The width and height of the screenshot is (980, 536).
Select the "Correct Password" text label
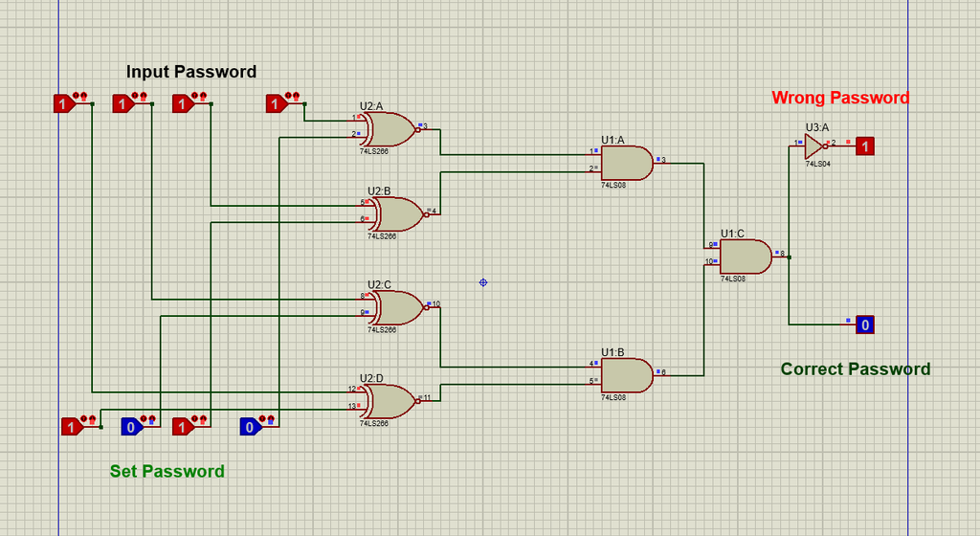pos(856,369)
